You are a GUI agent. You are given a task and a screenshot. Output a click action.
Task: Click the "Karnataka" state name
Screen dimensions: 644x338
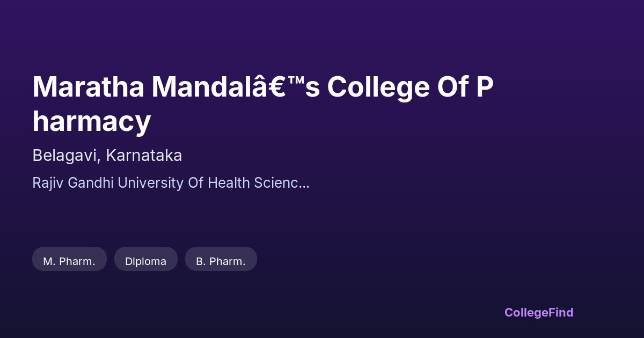pyautogui.click(x=144, y=156)
